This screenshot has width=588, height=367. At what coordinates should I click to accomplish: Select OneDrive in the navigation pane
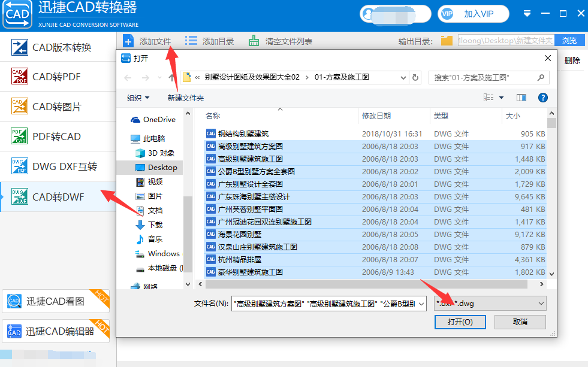[153, 120]
